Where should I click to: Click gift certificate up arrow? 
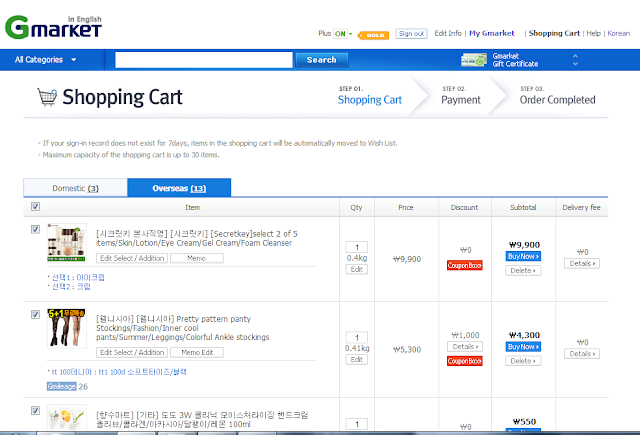click(x=575, y=56)
